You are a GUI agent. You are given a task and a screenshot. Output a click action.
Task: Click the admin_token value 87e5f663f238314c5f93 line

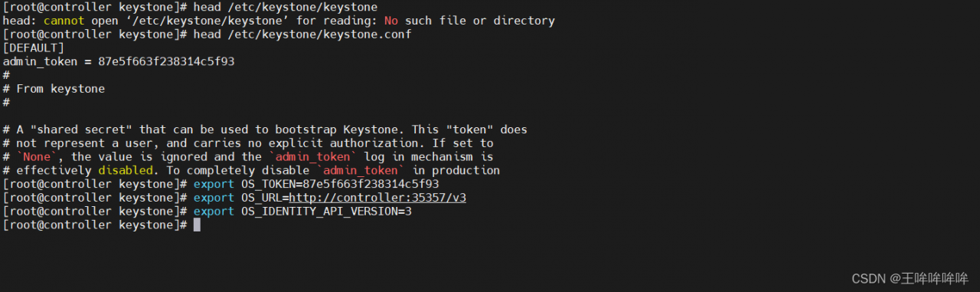(119, 61)
